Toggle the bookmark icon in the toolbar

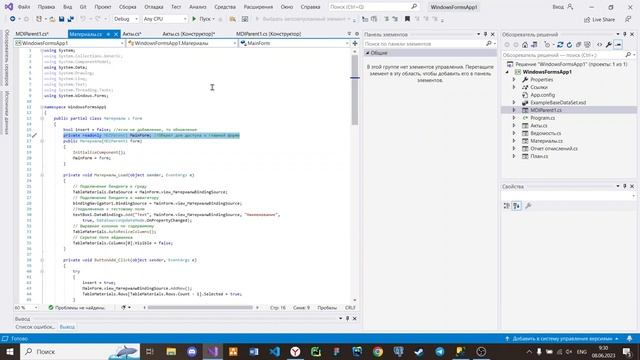click(x=407, y=19)
